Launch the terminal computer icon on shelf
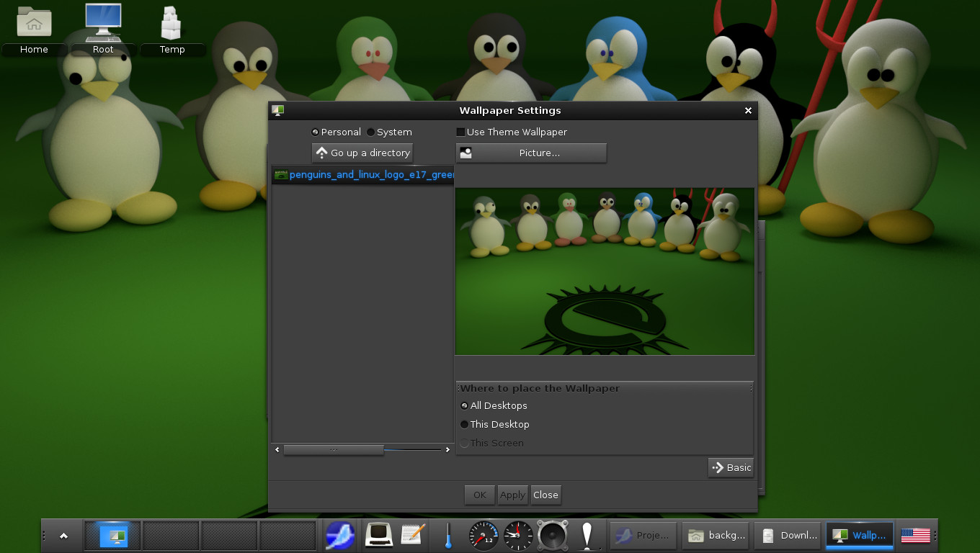This screenshot has width=980, height=553. pos(378,535)
